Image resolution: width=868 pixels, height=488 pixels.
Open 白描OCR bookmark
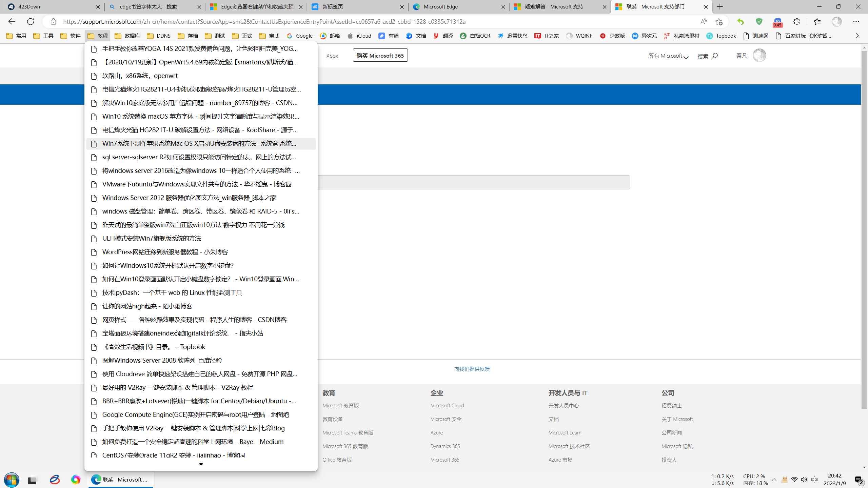point(475,36)
